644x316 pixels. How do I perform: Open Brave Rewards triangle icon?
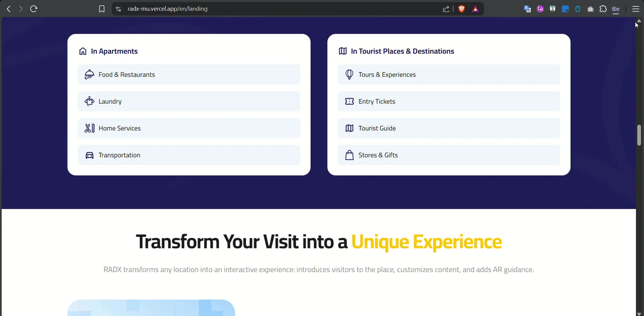(x=475, y=9)
